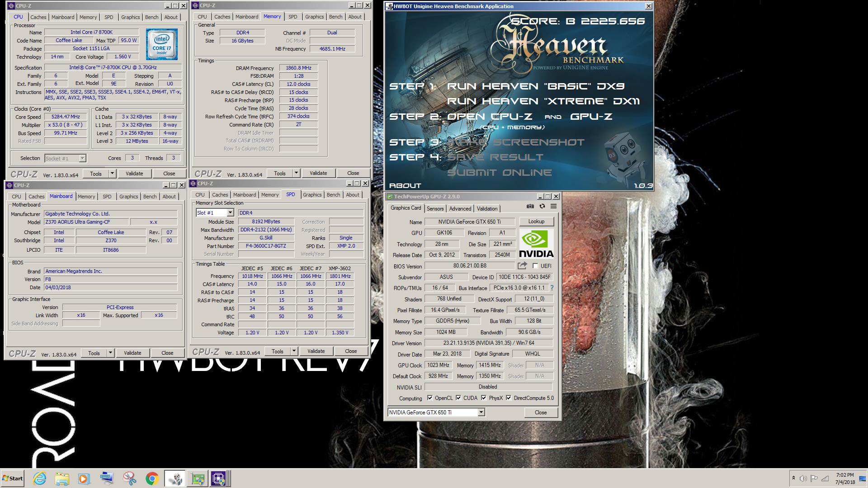
Task: Click the DRAM Frequency 1860.8 MHz value
Action: click(298, 68)
